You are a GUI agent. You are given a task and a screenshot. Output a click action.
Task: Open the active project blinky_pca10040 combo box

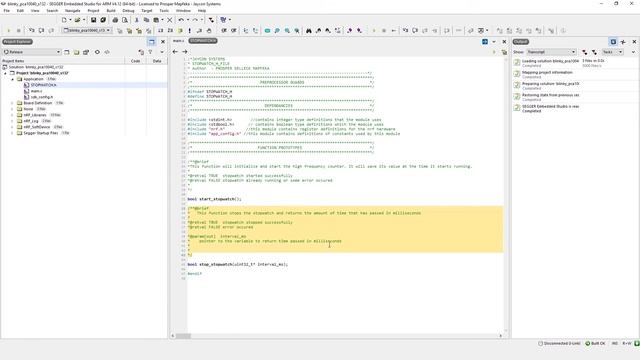coord(87,31)
